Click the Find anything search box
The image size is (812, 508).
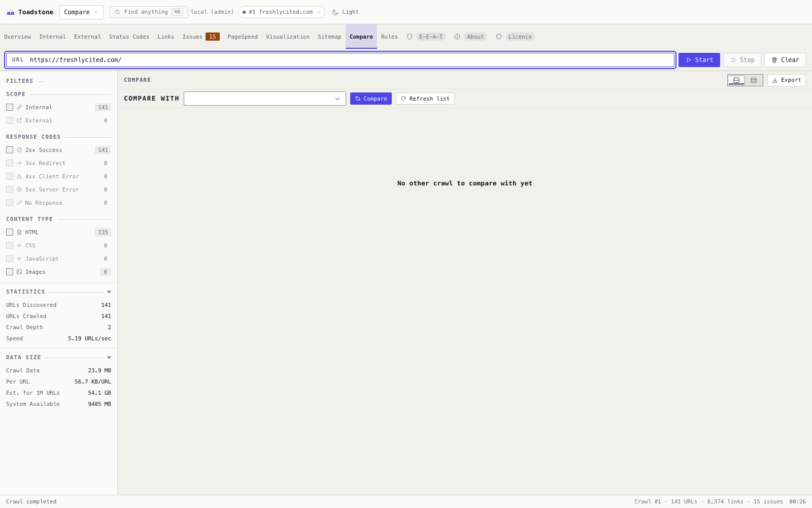click(149, 12)
